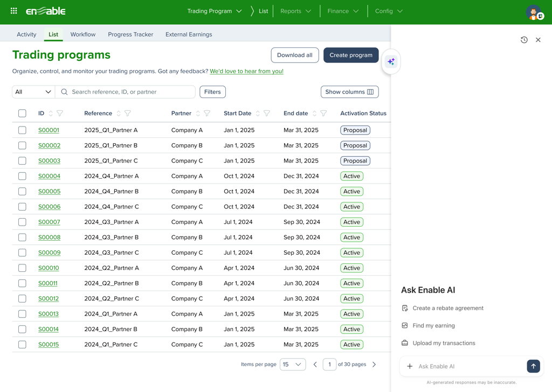
Task: Open the Progress Tracker tab
Action: pyautogui.click(x=130, y=34)
